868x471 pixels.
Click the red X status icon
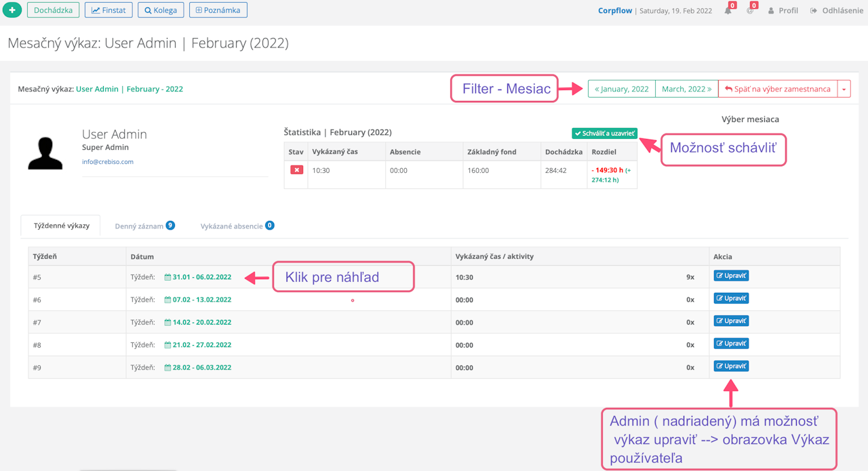coord(296,170)
